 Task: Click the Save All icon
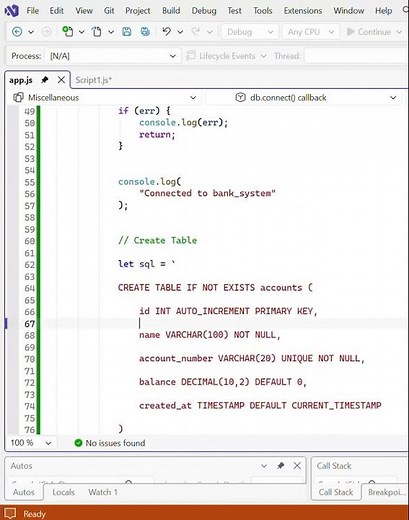coord(145,32)
